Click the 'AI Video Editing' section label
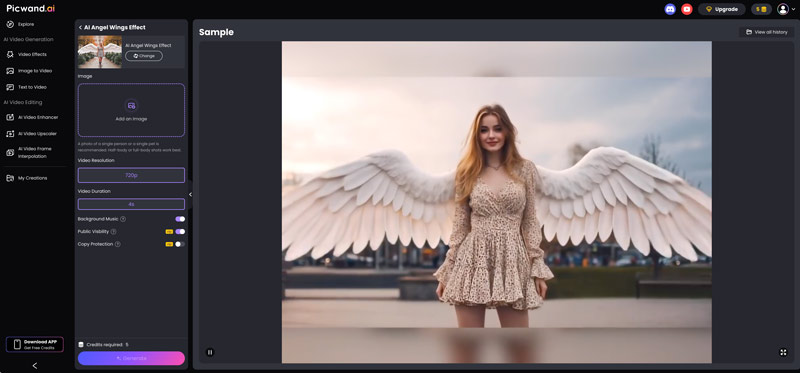The width and height of the screenshot is (800, 373). click(23, 103)
